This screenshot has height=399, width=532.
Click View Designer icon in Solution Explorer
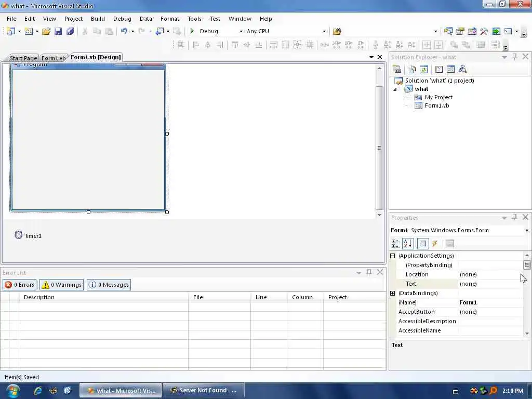click(450, 69)
